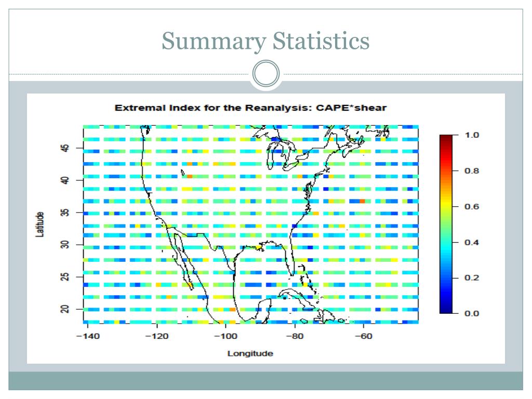Click the '−140' longitude tick label
The width and height of the screenshot is (532, 399).
tap(88, 336)
